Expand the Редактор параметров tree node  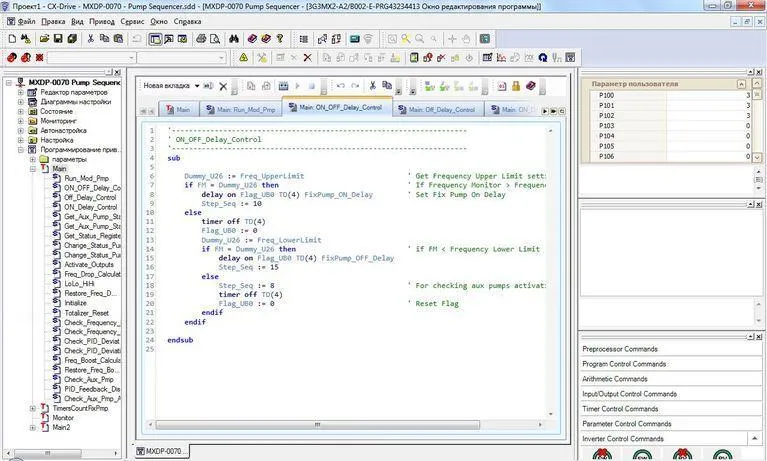(x=20, y=92)
